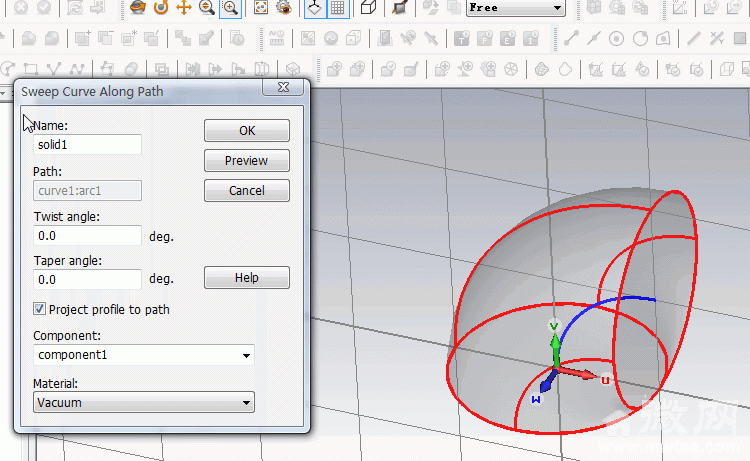750x461 pixels.
Task: Select the rectangle curve tool
Action: tap(31, 69)
